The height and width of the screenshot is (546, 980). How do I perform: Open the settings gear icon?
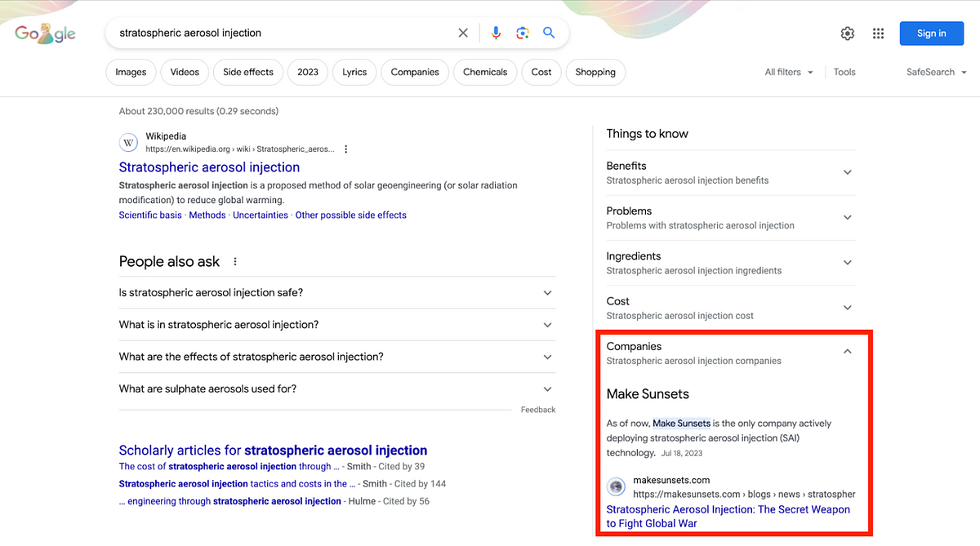[848, 33]
